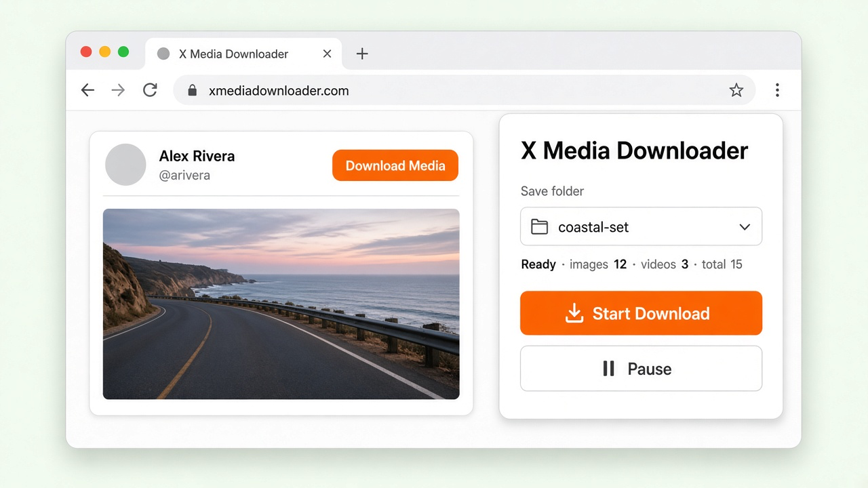Click the Download Media button

pyautogui.click(x=395, y=165)
